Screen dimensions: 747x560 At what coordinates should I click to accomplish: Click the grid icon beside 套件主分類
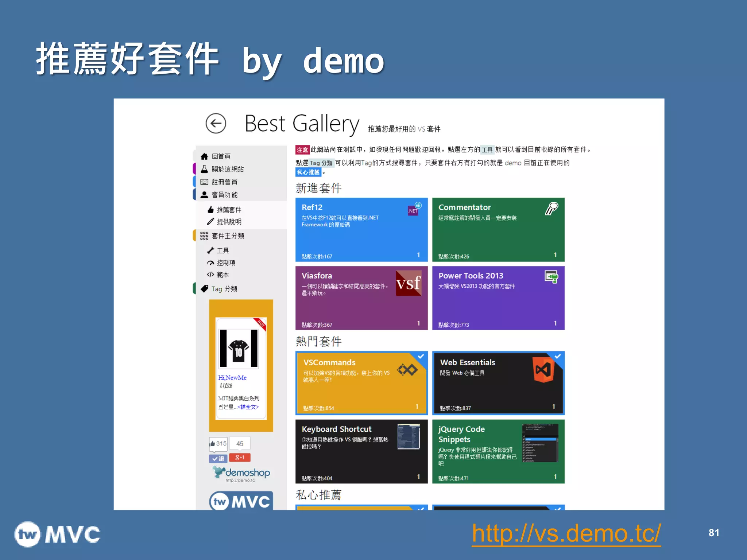coord(204,236)
